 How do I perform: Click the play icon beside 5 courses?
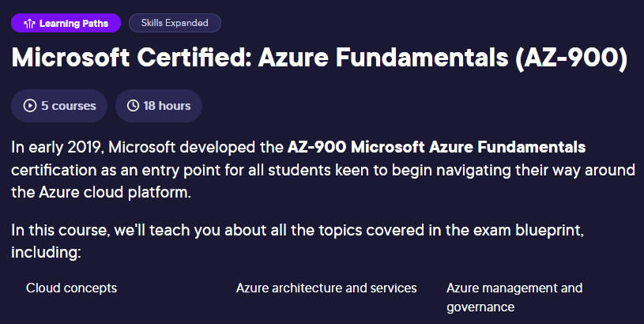click(x=29, y=106)
